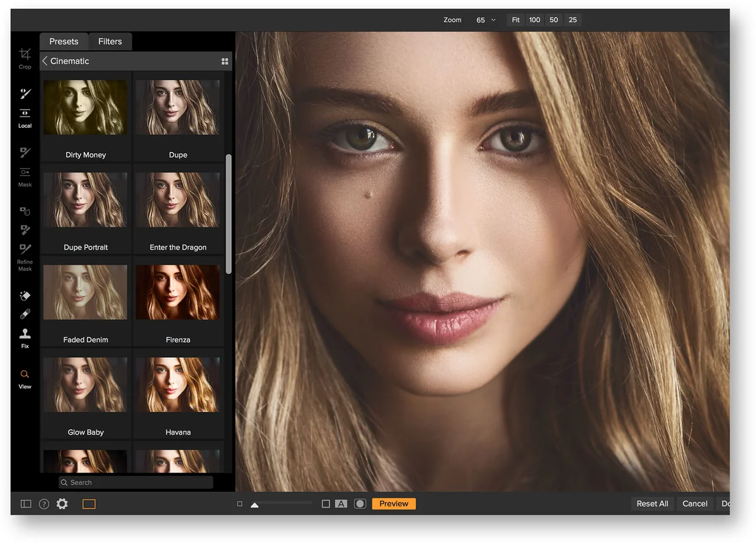Select the View magnifier tool
The image size is (756, 543).
click(x=25, y=374)
